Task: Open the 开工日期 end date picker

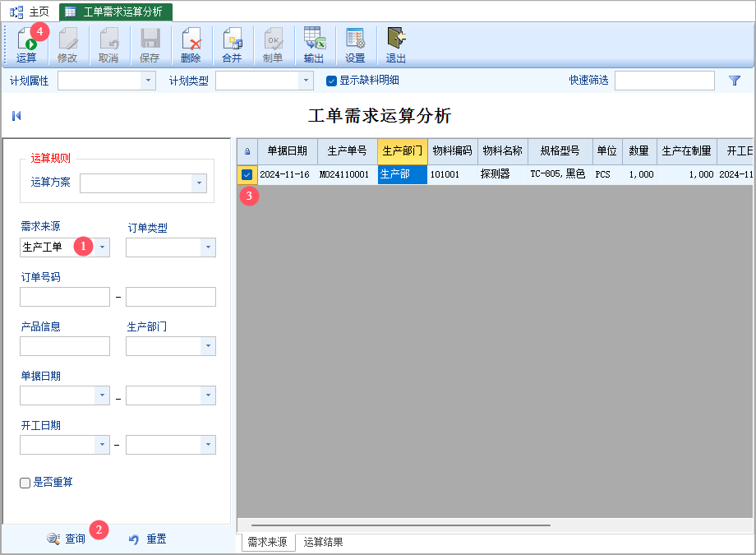Action: (208, 445)
